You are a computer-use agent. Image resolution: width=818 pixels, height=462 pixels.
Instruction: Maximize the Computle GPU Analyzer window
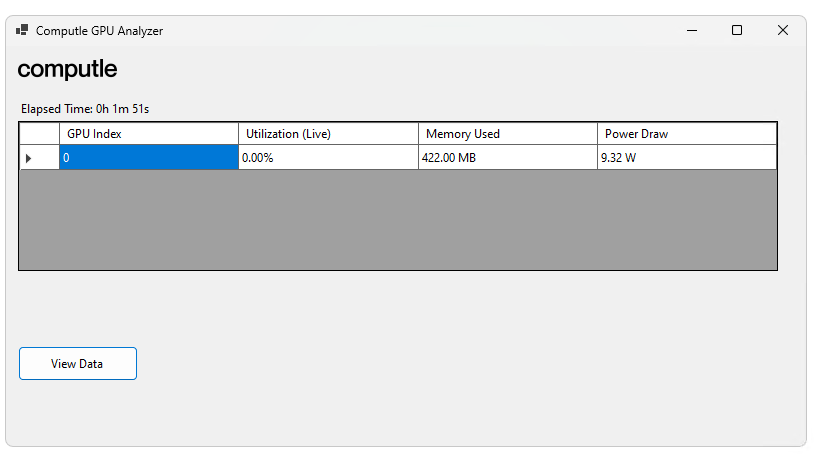[x=737, y=30]
